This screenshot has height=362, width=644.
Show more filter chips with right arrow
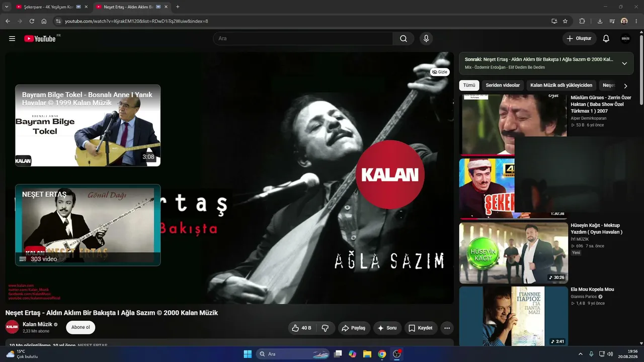625,86
